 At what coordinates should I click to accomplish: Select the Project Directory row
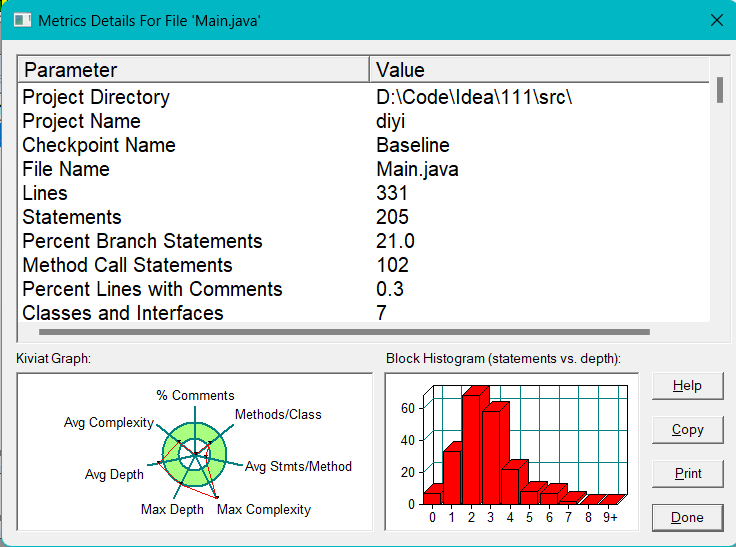[x=364, y=97]
